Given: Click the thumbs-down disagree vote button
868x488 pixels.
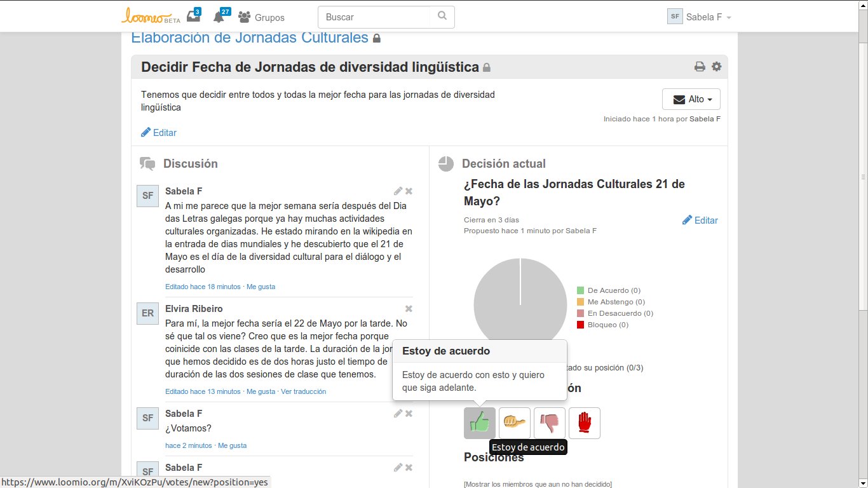Looking at the screenshot, I should coord(549,423).
